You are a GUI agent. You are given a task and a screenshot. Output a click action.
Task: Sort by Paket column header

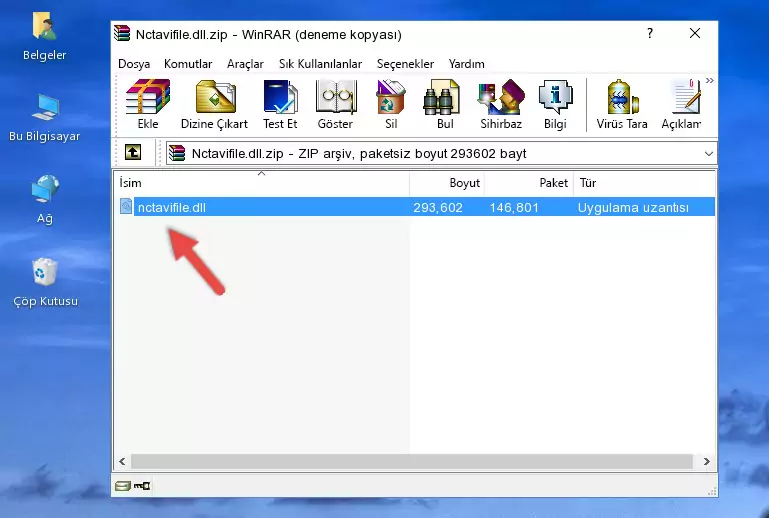(x=529, y=182)
